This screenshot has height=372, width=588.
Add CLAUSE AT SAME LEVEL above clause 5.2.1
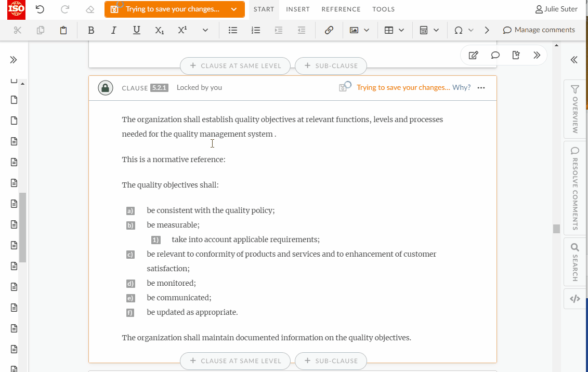pos(235,66)
